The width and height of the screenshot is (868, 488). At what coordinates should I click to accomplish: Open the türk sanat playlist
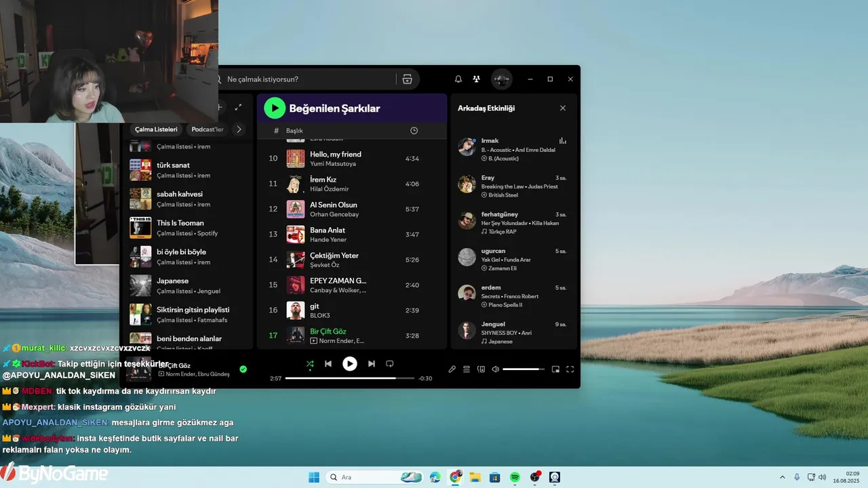coord(186,169)
